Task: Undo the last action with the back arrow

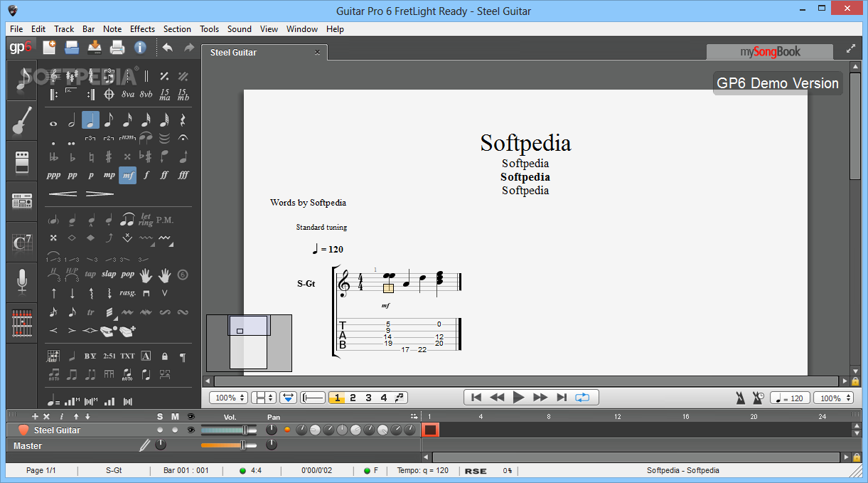Action: pos(167,48)
